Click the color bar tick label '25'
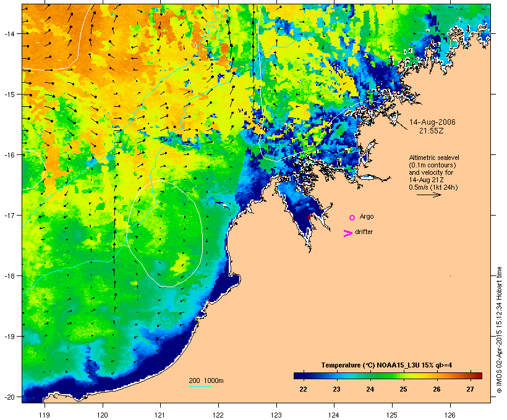 (x=403, y=389)
